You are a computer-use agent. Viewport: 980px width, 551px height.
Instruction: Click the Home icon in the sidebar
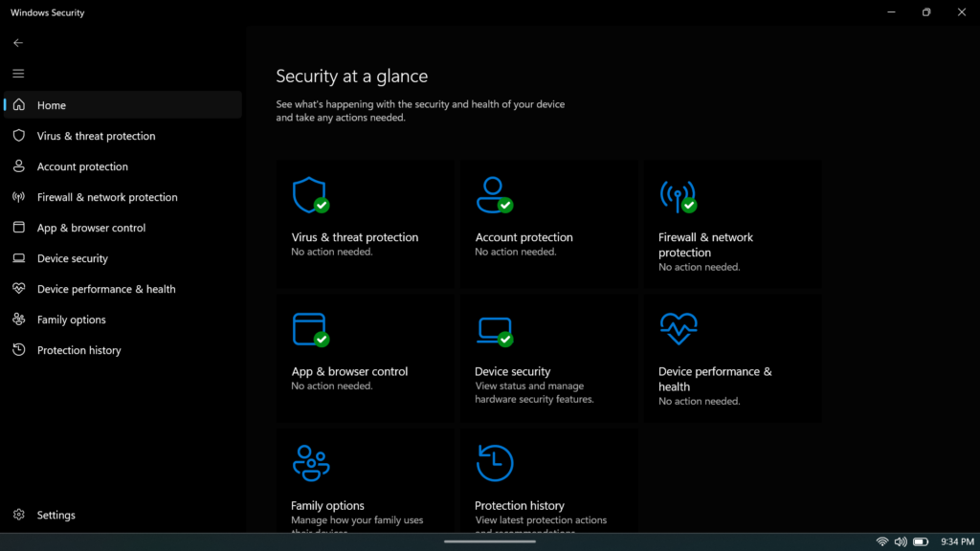[19, 105]
